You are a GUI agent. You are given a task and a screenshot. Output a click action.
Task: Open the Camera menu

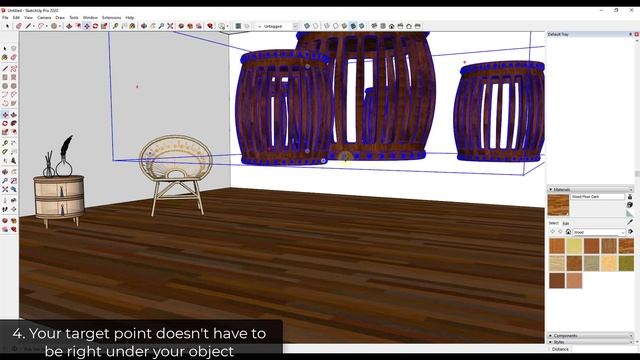click(x=44, y=18)
